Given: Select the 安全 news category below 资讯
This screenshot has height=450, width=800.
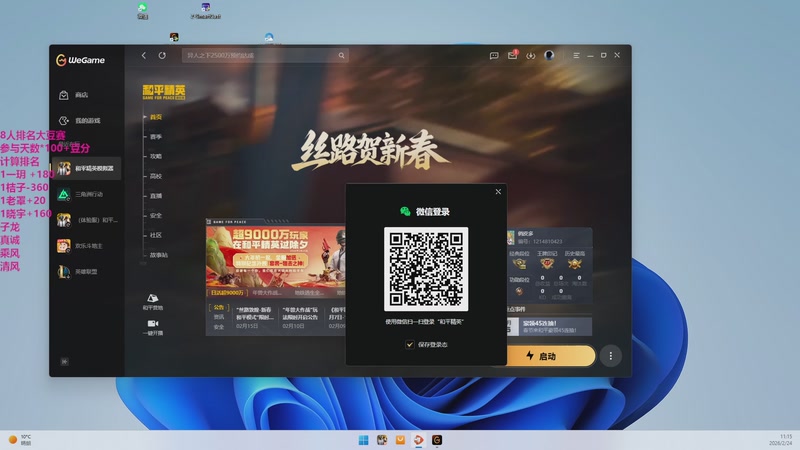Looking at the screenshot, I should [x=218, y=327].
